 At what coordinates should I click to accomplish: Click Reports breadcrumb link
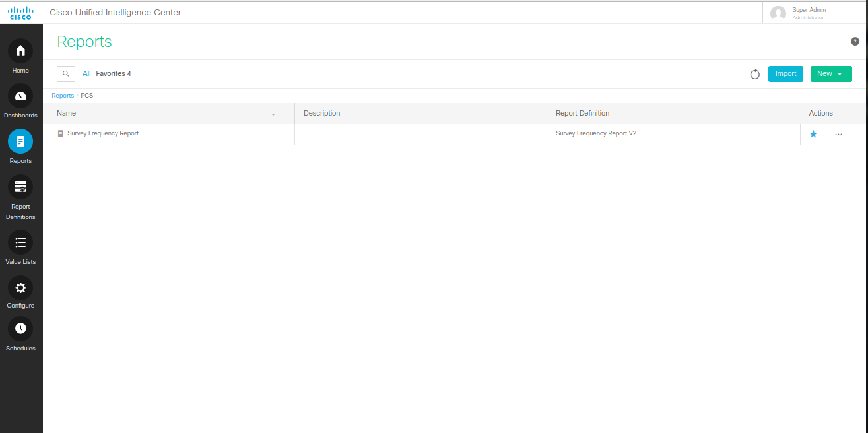[63, 96]
